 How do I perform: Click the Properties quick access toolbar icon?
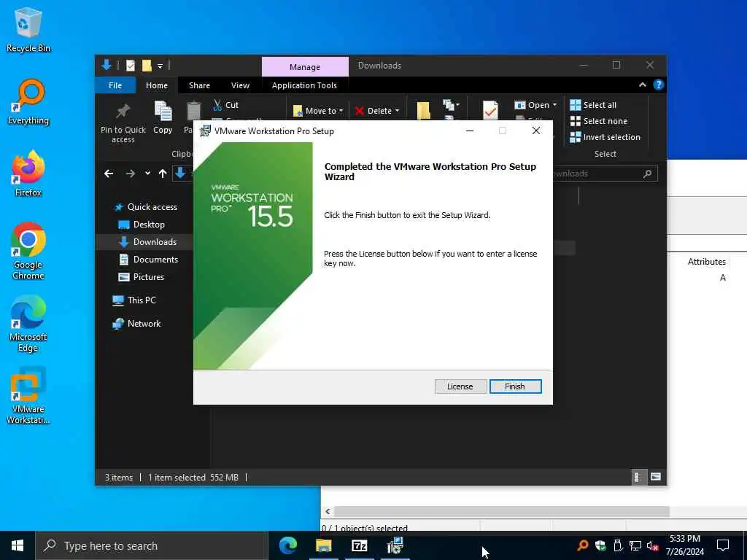pos(130,65)
